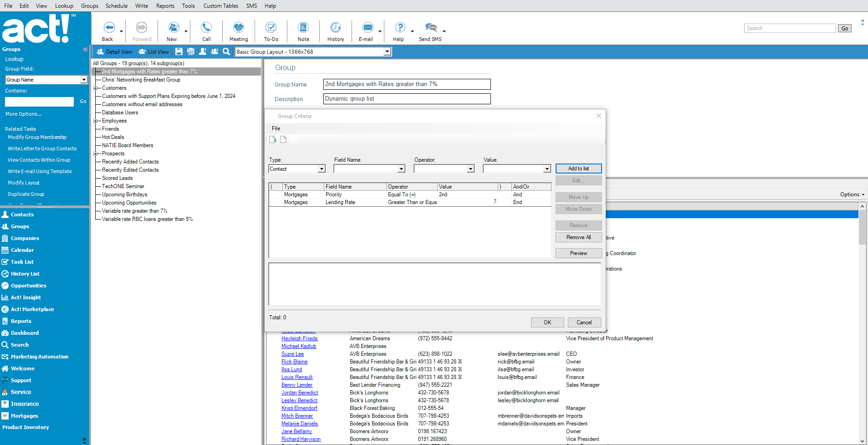Open the Value dropdown
The image size is (868, 445).
point(547,169)
